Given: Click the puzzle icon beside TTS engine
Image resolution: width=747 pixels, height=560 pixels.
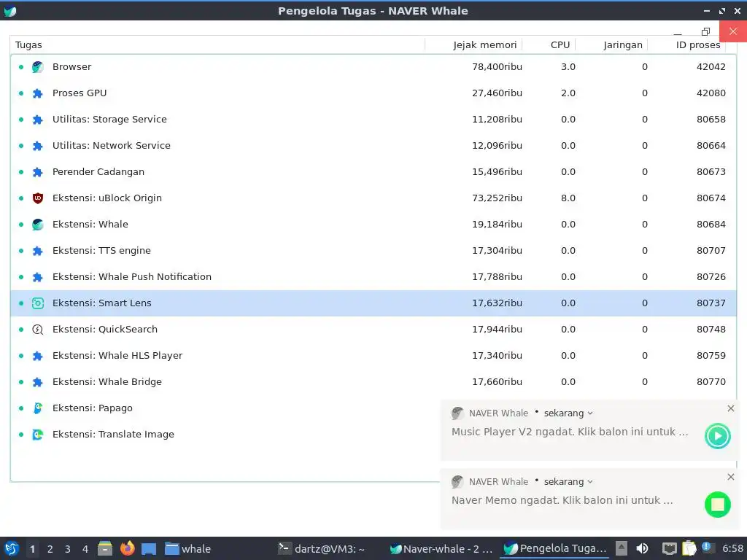Looking at the screenshot, I should [x=38, y=251].
